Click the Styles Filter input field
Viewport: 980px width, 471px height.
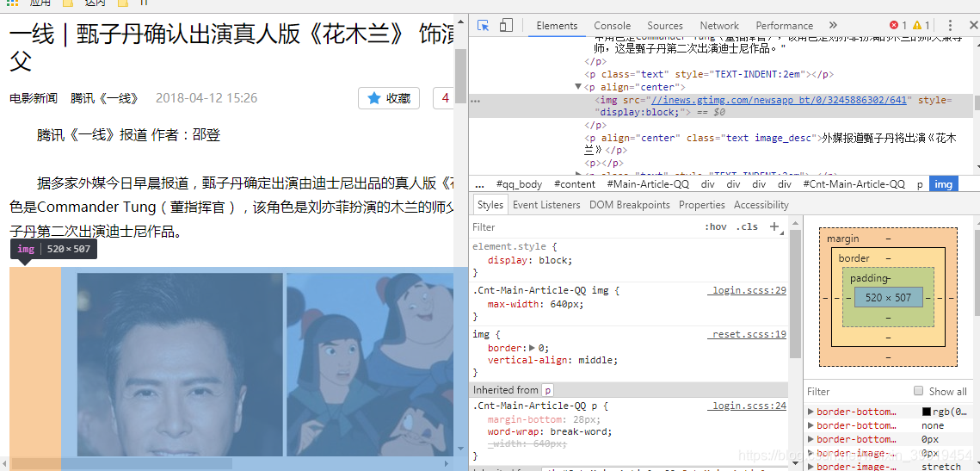584,226
